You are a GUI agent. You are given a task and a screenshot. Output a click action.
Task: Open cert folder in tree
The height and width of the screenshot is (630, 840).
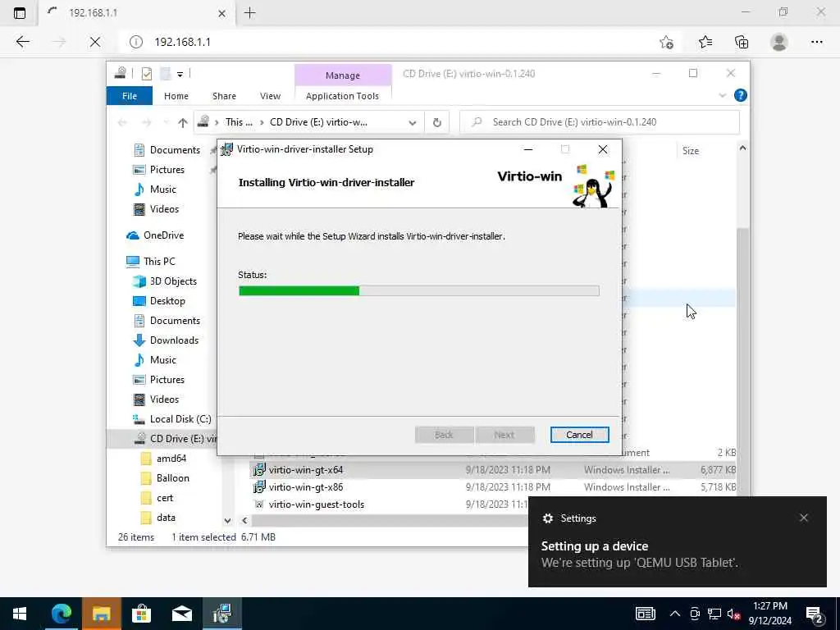click(x=164, y=498)
